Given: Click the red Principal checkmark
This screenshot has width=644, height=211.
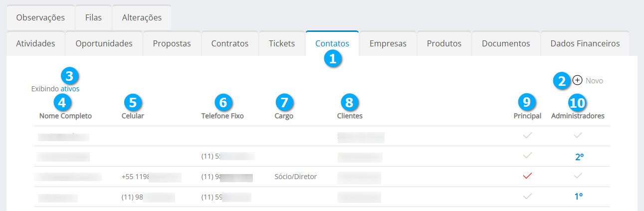Looking at the screenshot, I should point(527,176).
